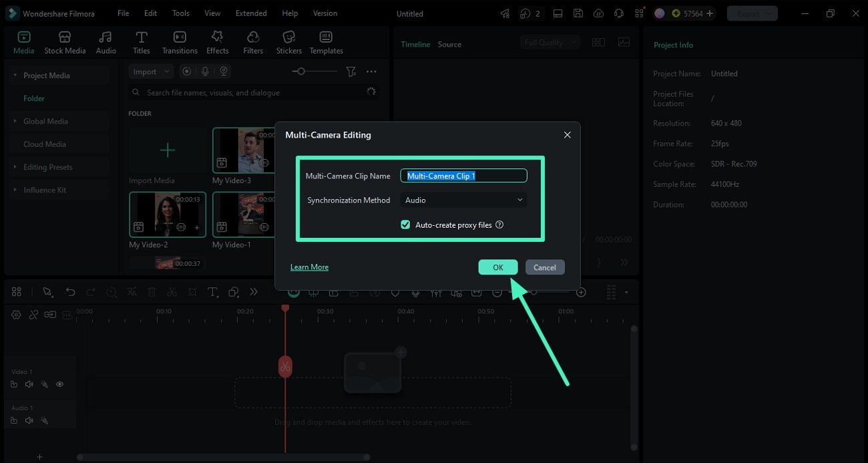Open the Export options dropdown arrow
Screen dimensions: 868x463
coord(770,13)
